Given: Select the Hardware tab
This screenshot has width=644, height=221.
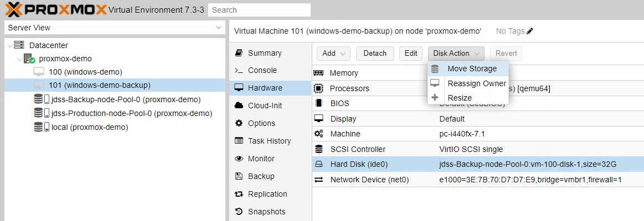Looking at the screenshot, I should [270, 88].
